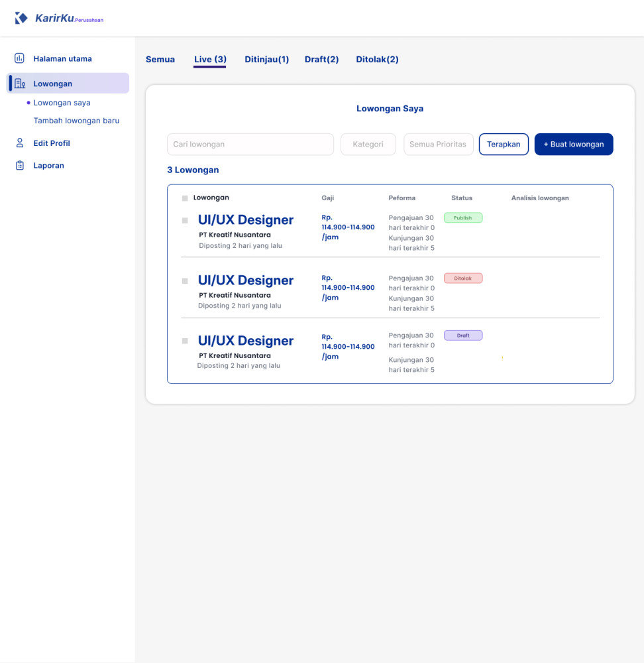
Task: Click the + Buat lowongan button
Action: pyautogui.click(x=573, y=145)
